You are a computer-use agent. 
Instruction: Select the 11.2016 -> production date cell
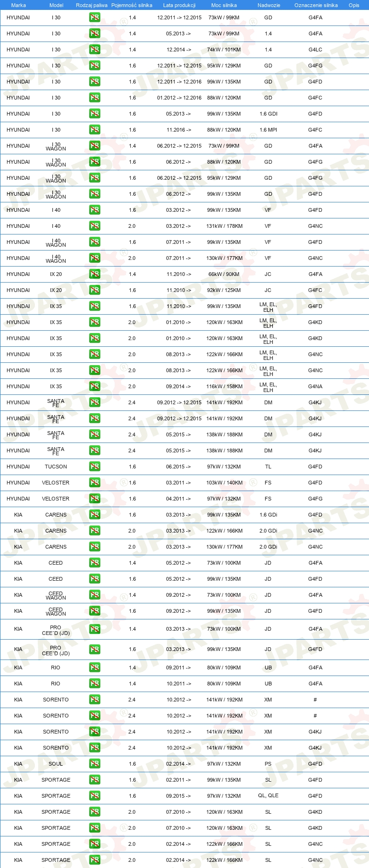179,130
